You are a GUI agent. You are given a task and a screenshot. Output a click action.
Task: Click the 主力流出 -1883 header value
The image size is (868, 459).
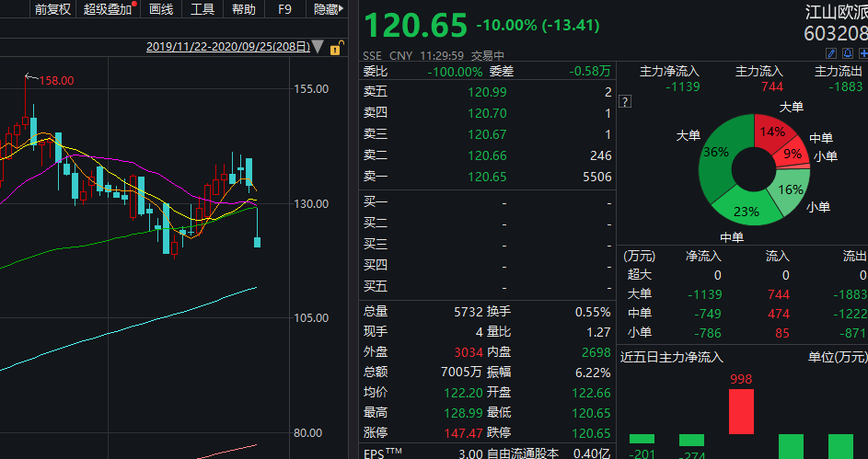[x=845, y=86]
